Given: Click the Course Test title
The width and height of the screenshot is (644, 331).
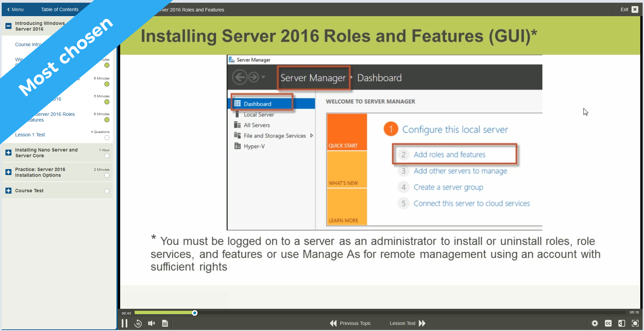Looking at the screenshot, I should pyautogui.click(x=29, y=191).
